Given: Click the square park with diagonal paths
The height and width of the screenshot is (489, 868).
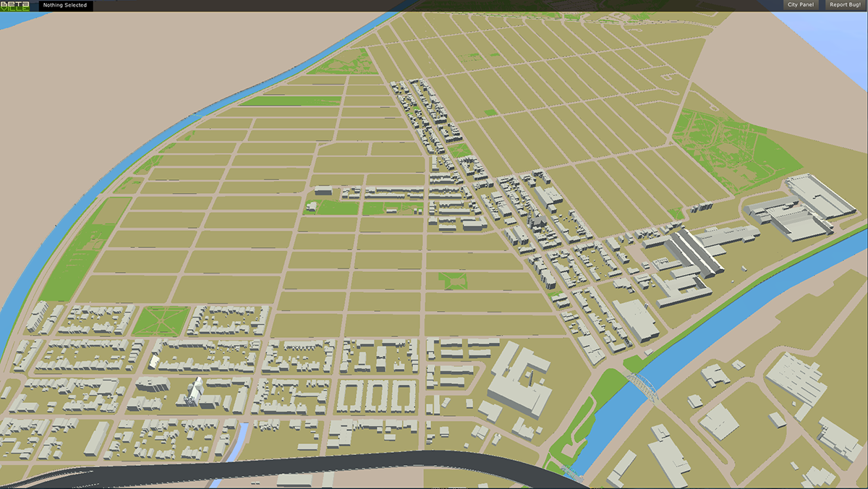Looking at the screenshot, I should coord(162,320).
